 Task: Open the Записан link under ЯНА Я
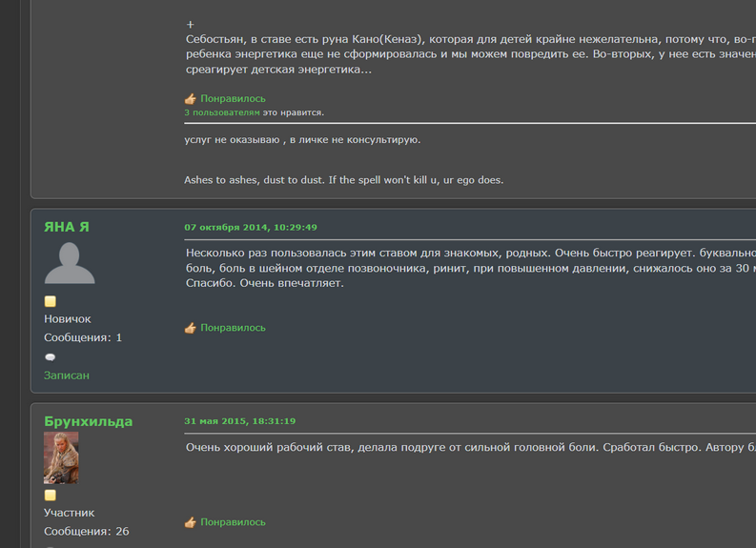point(67,375)
